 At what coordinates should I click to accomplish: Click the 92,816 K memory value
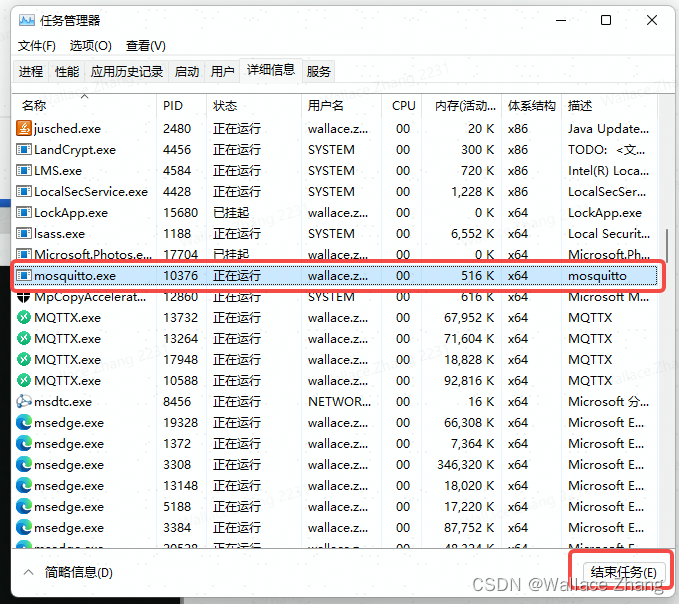coord(469,381)
